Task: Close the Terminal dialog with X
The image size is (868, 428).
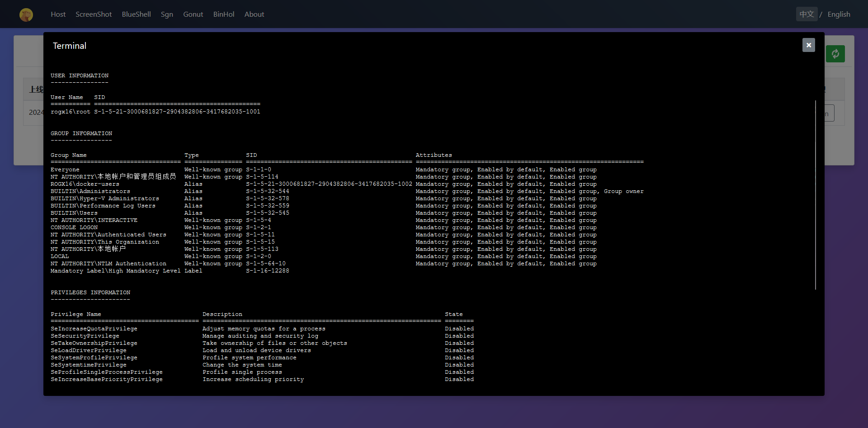Action: point(808,45)
